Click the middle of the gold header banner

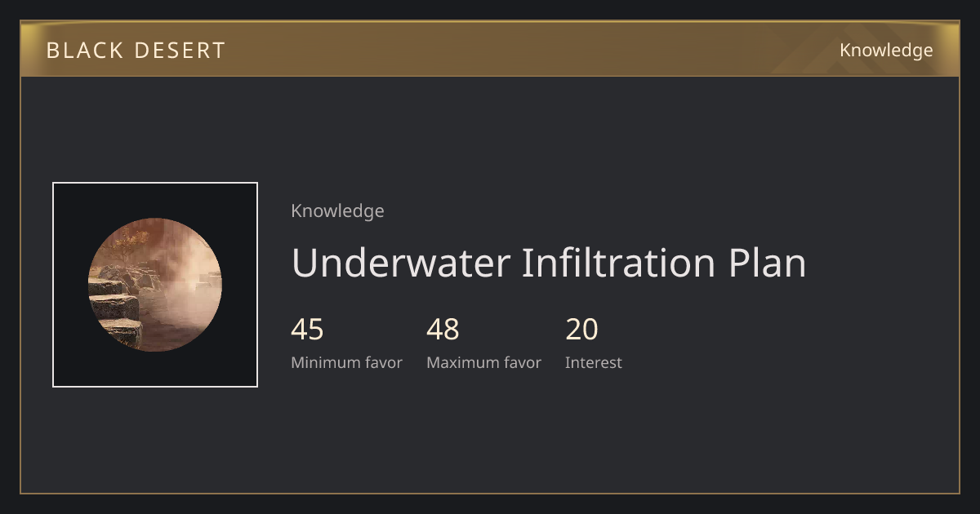[490, 49]
